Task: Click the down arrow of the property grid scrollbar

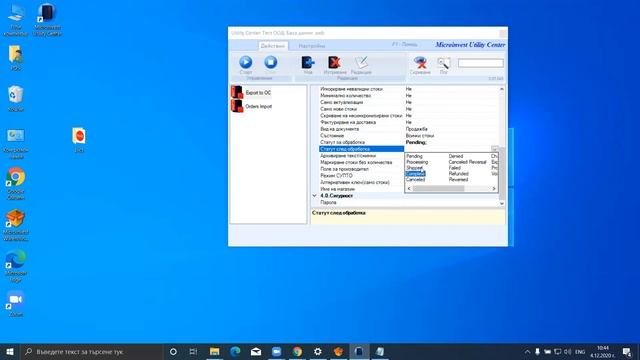Action: click(x=502, y=203)
